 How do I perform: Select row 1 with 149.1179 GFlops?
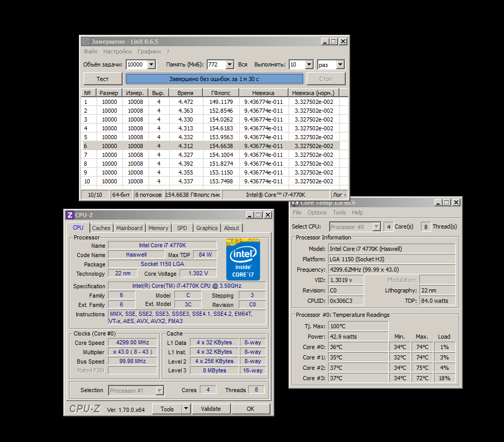[211, 102]
